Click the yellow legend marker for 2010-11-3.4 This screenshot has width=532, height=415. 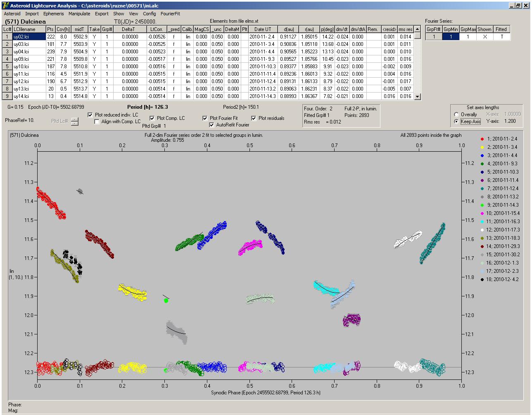click(482, 147)
